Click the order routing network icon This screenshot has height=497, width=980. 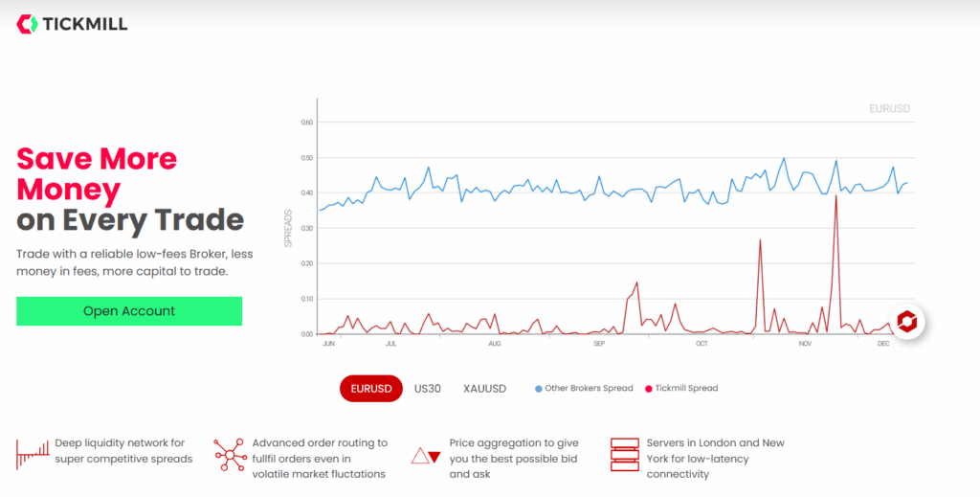[x=230, y=455]
